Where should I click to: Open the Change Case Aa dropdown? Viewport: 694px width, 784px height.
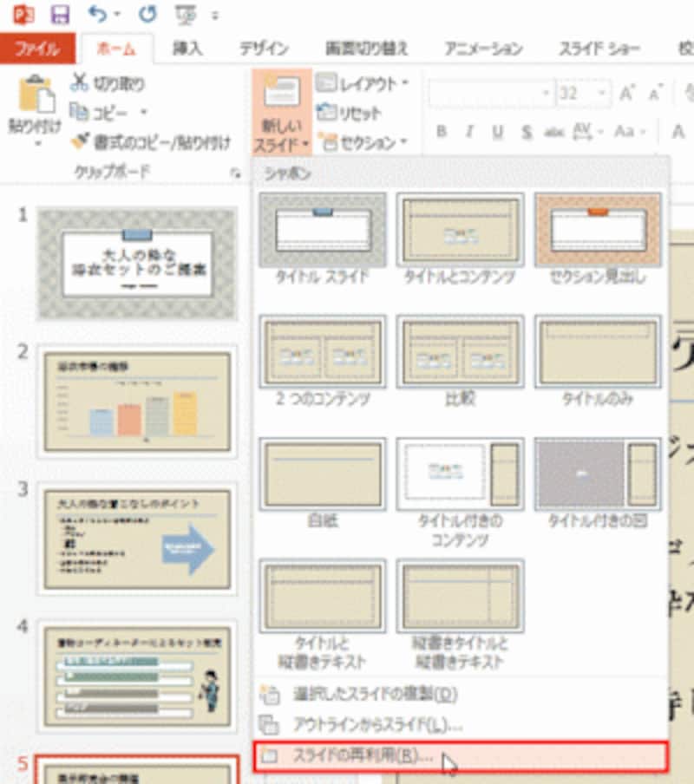tap(630, 132)
